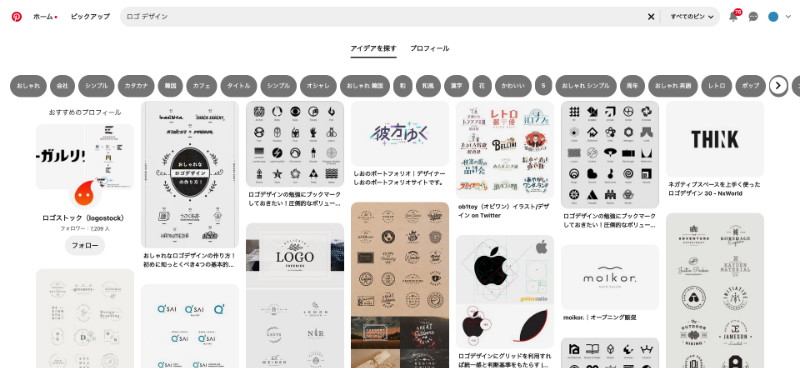Select the 漢字 filter chip
The width and height of the screenshot is (800, 368).
point(457,86)
